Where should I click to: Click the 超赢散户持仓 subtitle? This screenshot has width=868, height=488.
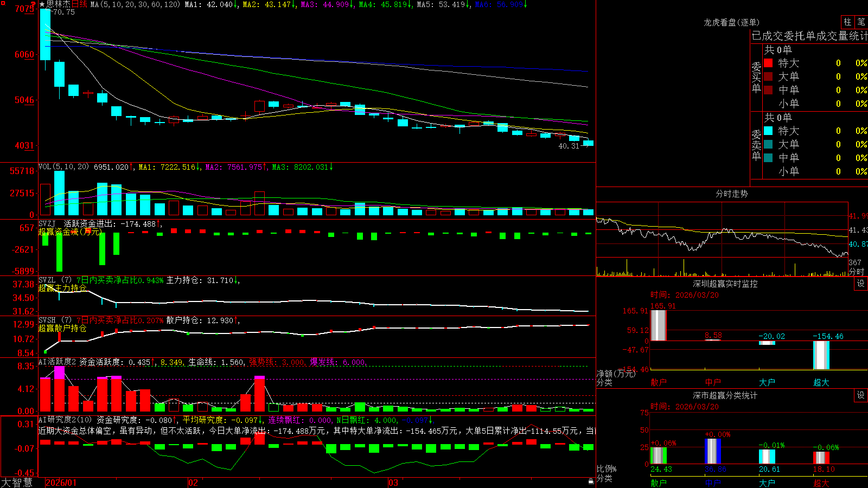62,328
